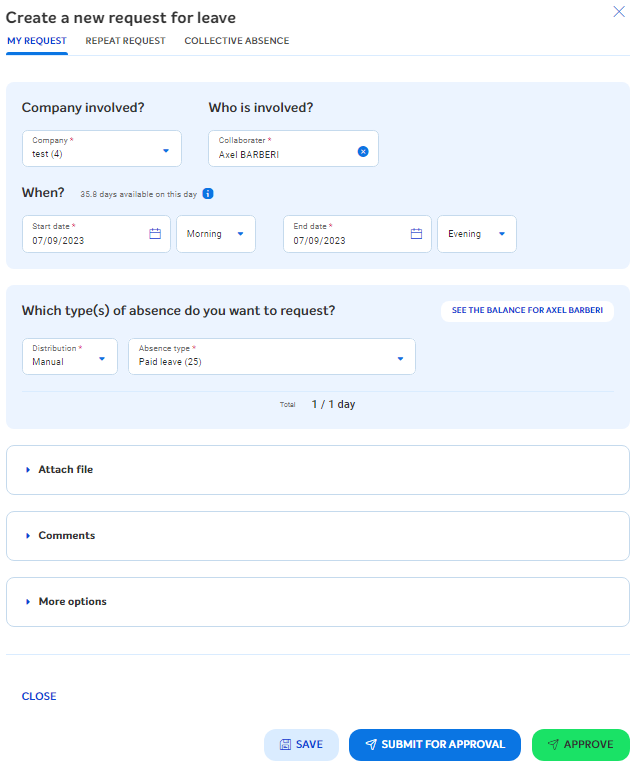
Task: Clear the Axel BARBERI collaborator field
Action: [x=363, y=151]
